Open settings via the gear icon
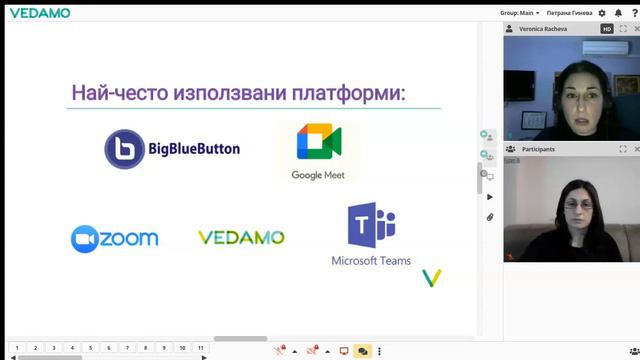The height and width of the screenshot is (360, 640). [x=602, y=13]
